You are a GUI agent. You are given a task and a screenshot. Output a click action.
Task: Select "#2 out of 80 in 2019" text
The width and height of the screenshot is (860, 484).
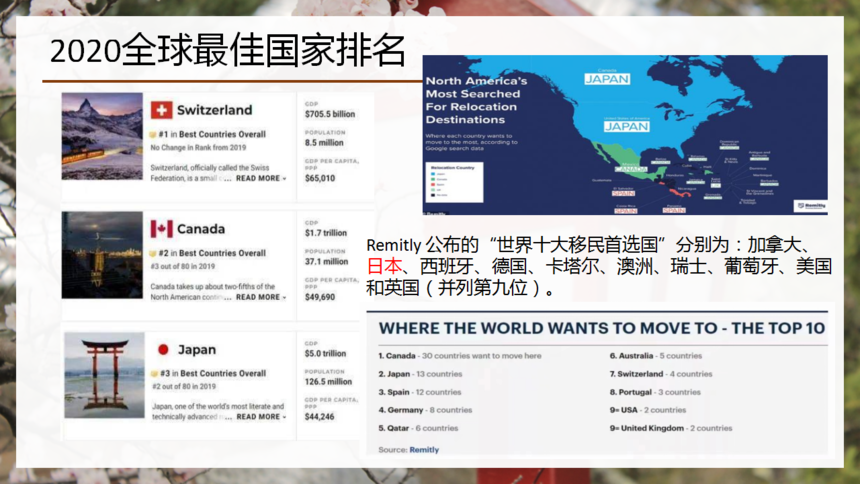(x=184, y=386)
